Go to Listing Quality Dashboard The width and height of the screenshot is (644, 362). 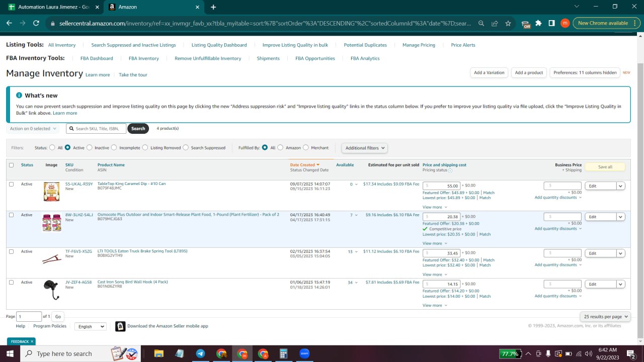point(219,45)
